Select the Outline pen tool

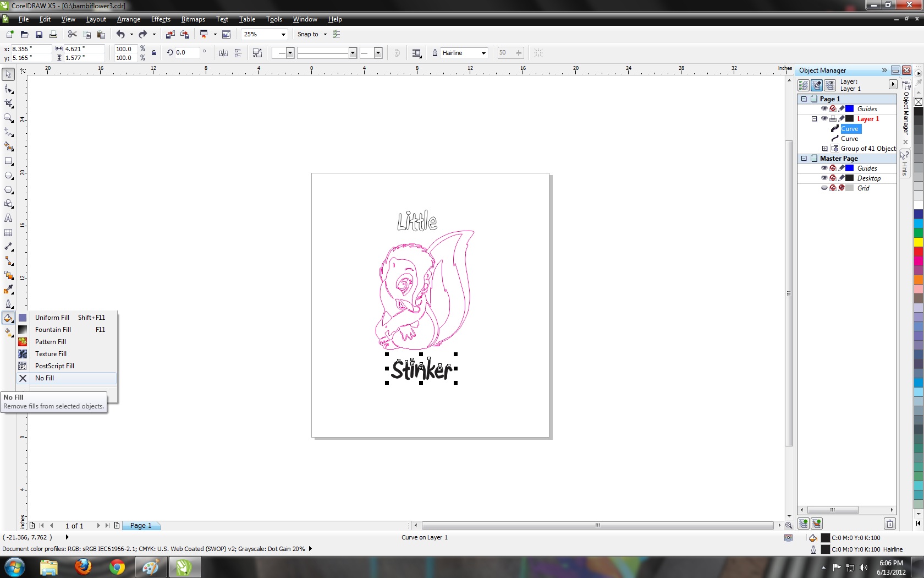pyautogui.click(x=8, y=304)
